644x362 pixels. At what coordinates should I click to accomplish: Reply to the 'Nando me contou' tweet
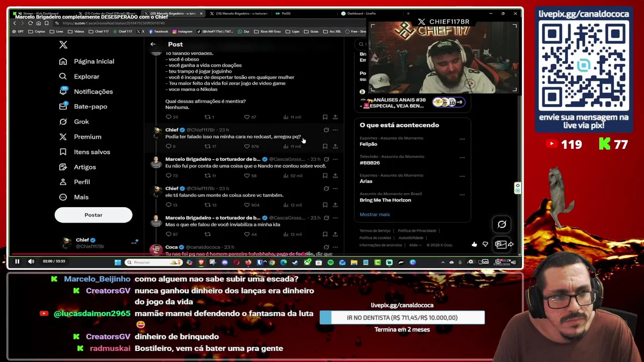tap(169, 175)
